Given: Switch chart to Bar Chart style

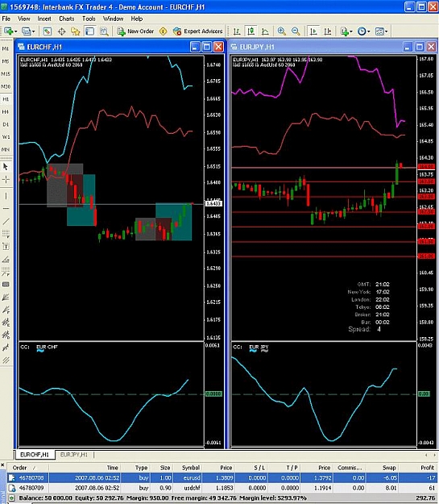Looking at the screenshot, I should pyautogui.click(x=237, y=31).
